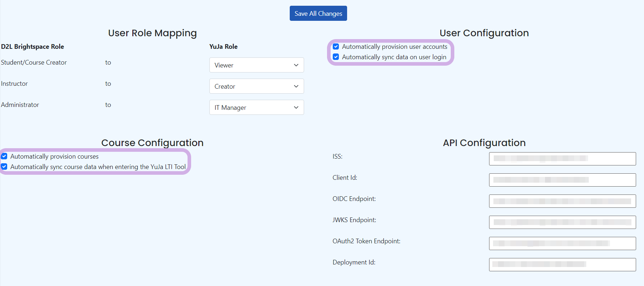The height and width of the screenshot is (286, 644).
Task: Select the User Role Mapping heading
Action: coord(152,33)
